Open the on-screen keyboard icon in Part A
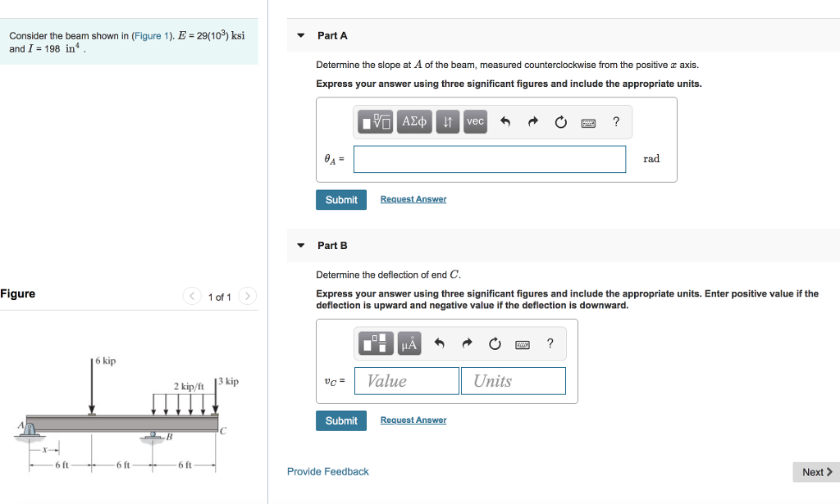 coord(590,121)
